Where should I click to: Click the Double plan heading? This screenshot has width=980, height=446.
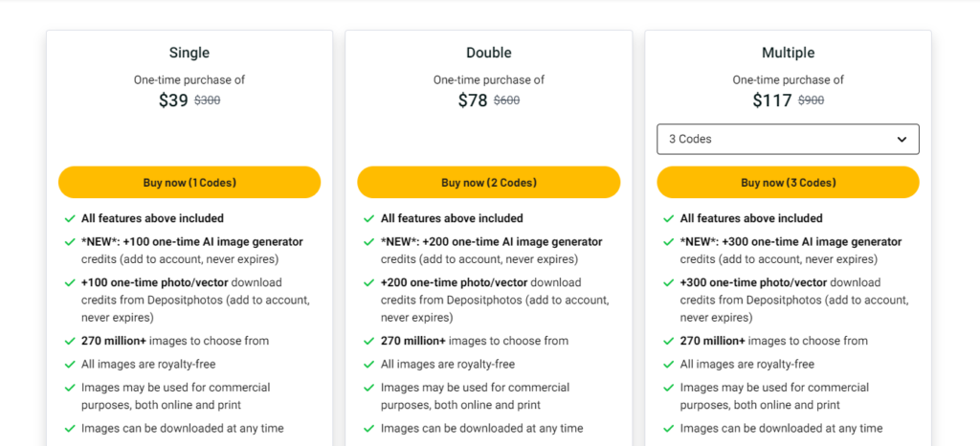[488, 53]
